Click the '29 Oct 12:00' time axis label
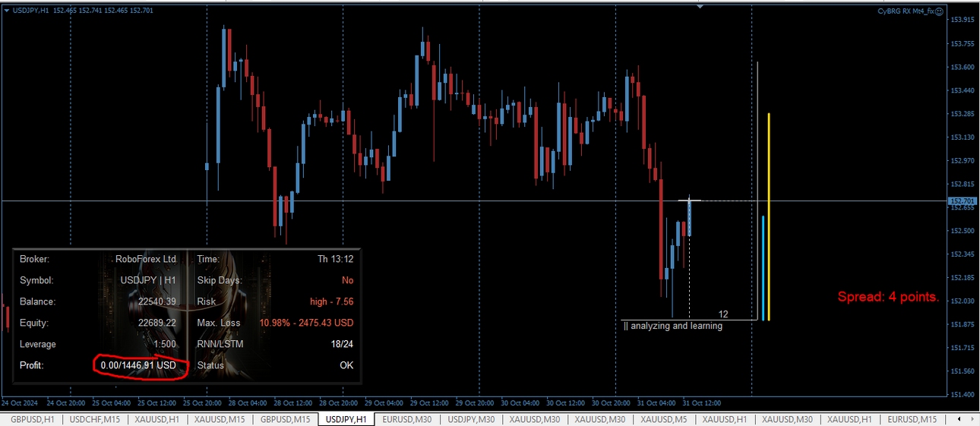Viewport: 980px width, 426px height. [429, 403]
